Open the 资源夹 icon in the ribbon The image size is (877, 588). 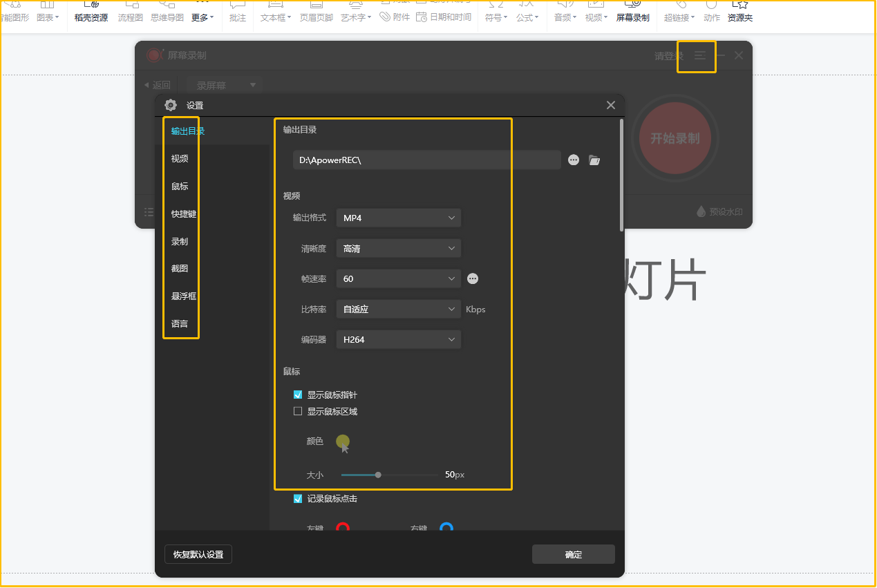click(740, 11)
